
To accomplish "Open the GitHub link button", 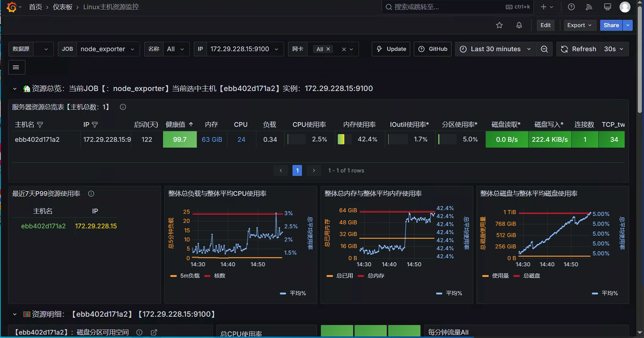I will pyautogui.click(x=433, y=49).
